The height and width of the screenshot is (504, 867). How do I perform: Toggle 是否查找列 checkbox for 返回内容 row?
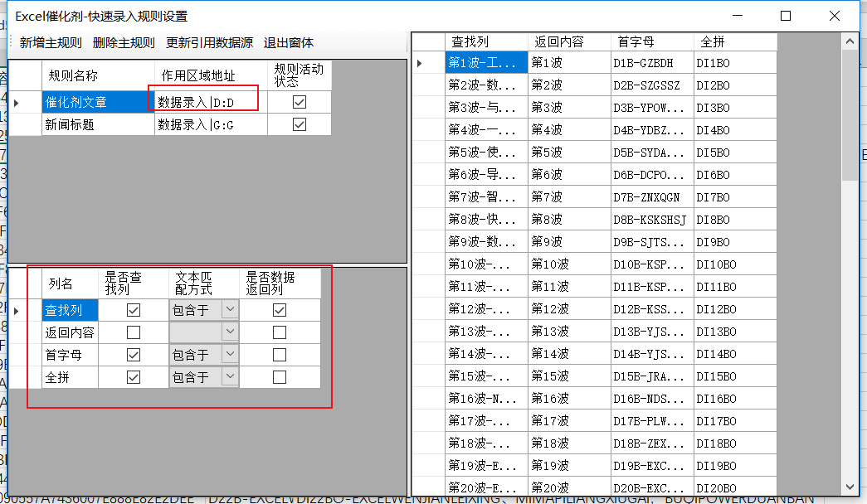tap(134, 332)
